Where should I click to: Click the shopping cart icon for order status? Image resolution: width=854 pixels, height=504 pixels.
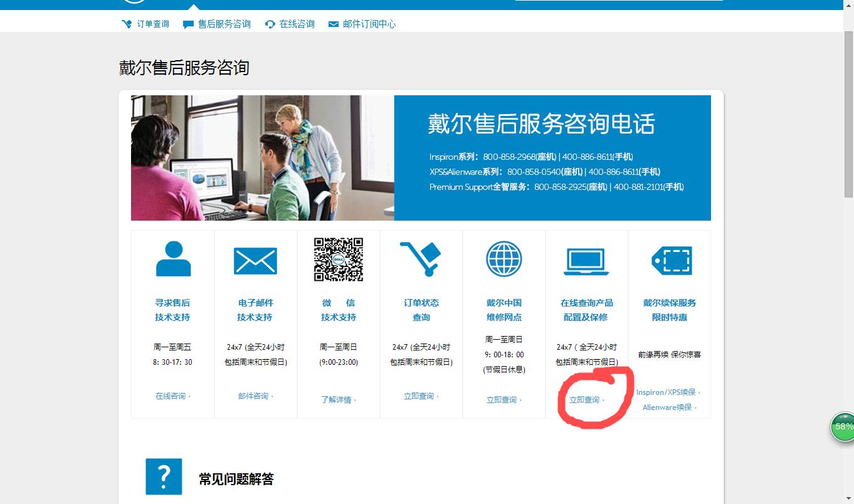click(421, 260)
